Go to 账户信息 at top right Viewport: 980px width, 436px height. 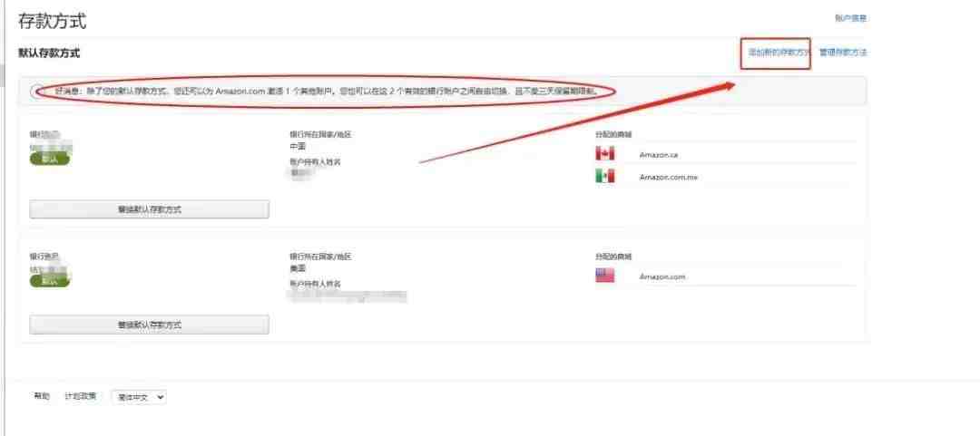[x=850, y=18]
